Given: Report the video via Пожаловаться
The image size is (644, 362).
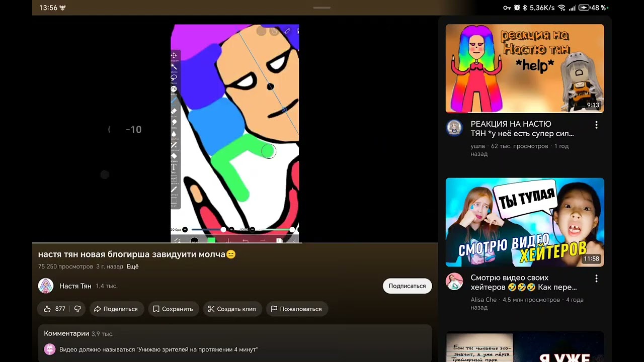Looking at the screenshot, I should (x=296, y=309).
